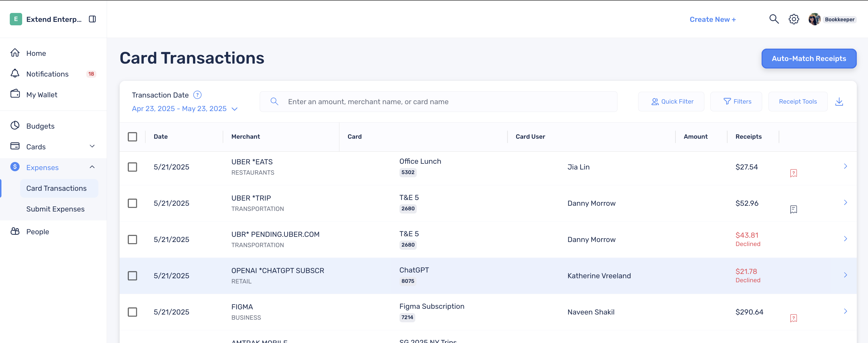Click Naveen Shakil card user cell

pyautogui.click(x=591, y=312)
